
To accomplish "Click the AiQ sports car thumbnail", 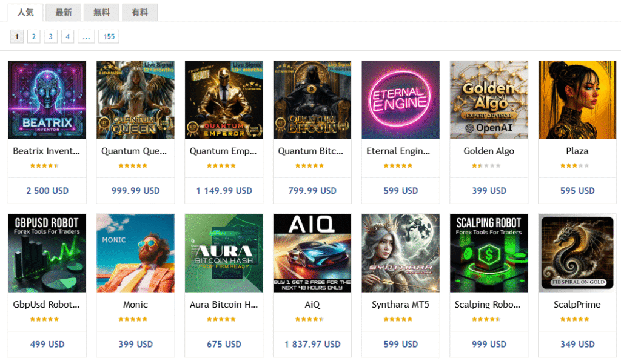I will pos(312,253).
